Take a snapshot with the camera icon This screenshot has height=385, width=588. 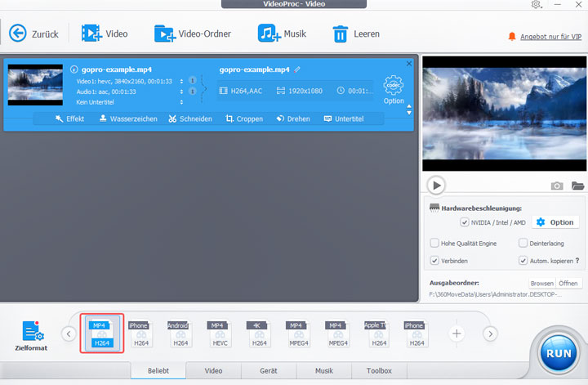pyautogui.click(x=557, y=186)
